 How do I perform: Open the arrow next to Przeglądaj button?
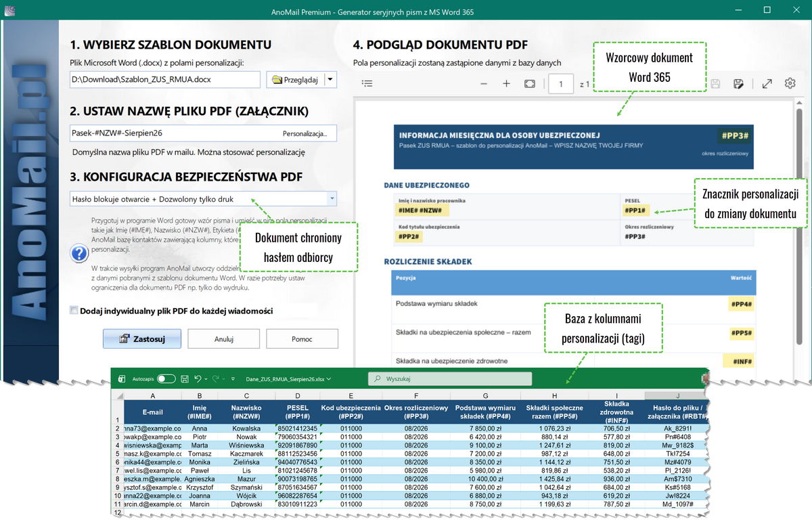(x=330, y=79)
